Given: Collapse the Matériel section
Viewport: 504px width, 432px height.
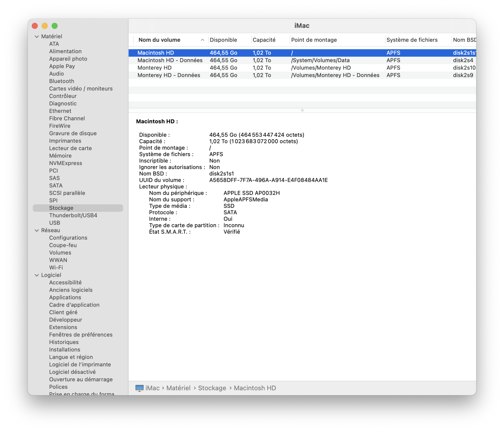Looking at the screenshot, I should pos(37,37).
